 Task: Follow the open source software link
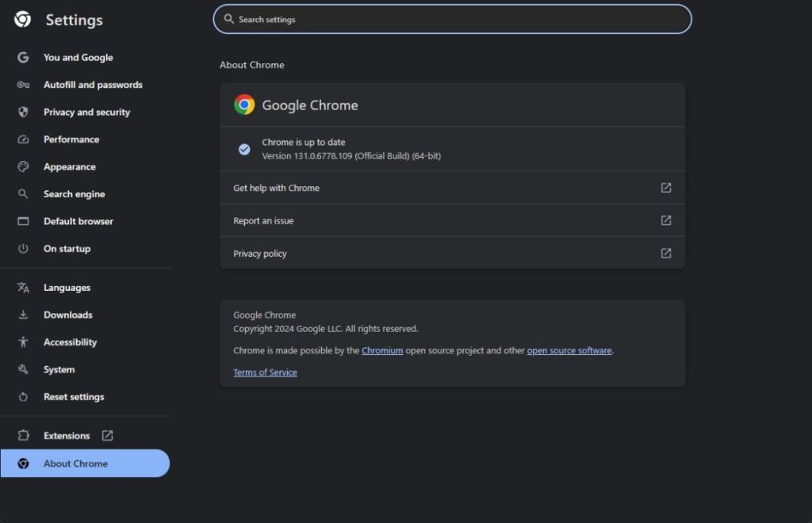(569, 350)
